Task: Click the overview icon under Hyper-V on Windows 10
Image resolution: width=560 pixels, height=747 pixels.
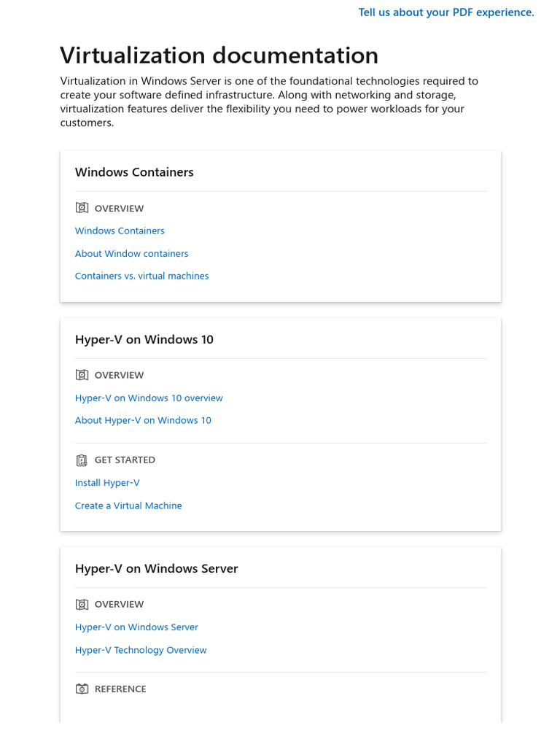Action: point(82,375)
